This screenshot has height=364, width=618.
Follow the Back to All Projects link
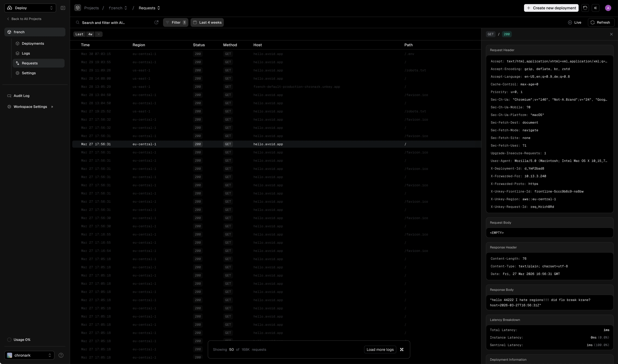coord(24,19)
